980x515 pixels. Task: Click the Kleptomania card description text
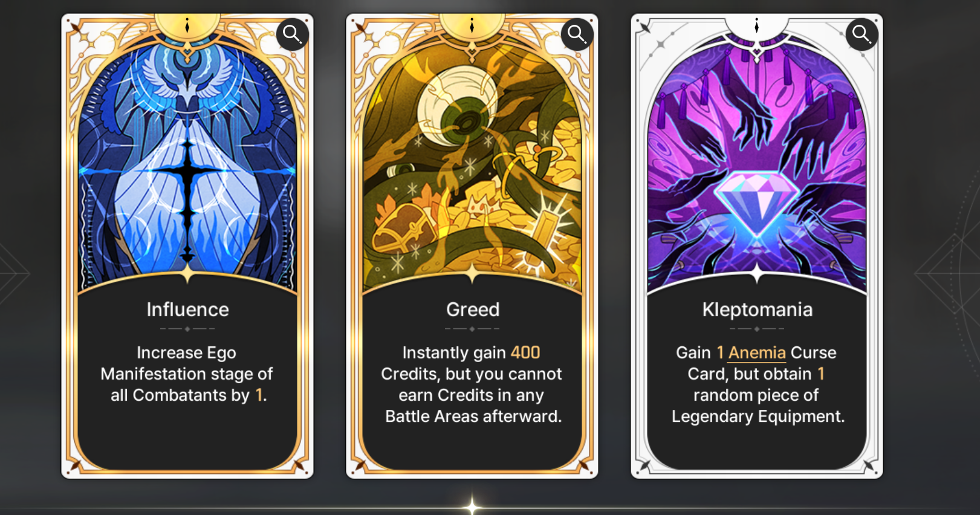tap(757, 384)
